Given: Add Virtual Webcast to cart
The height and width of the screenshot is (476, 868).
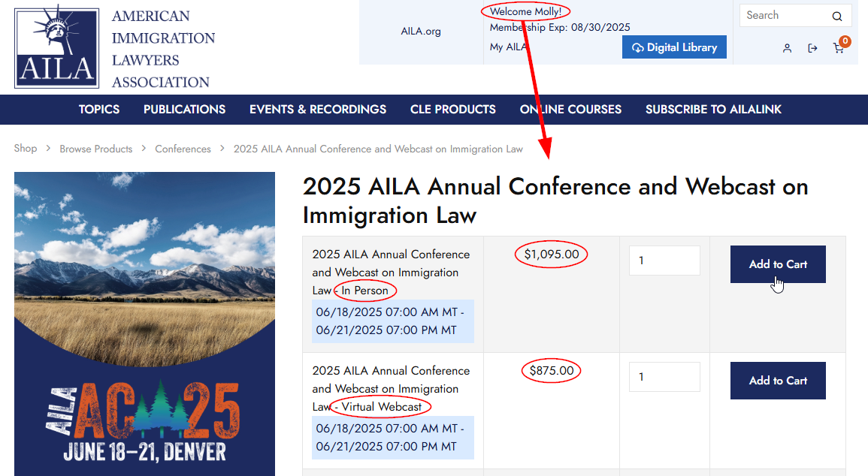Looking at the screenshot, I should (x=778, y=381).
